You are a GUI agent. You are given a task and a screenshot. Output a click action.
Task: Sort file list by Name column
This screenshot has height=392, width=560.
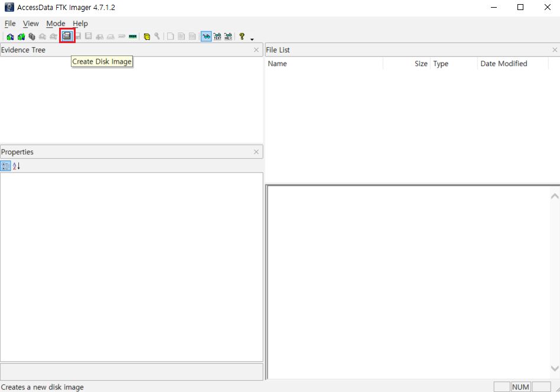pos(324,64)
